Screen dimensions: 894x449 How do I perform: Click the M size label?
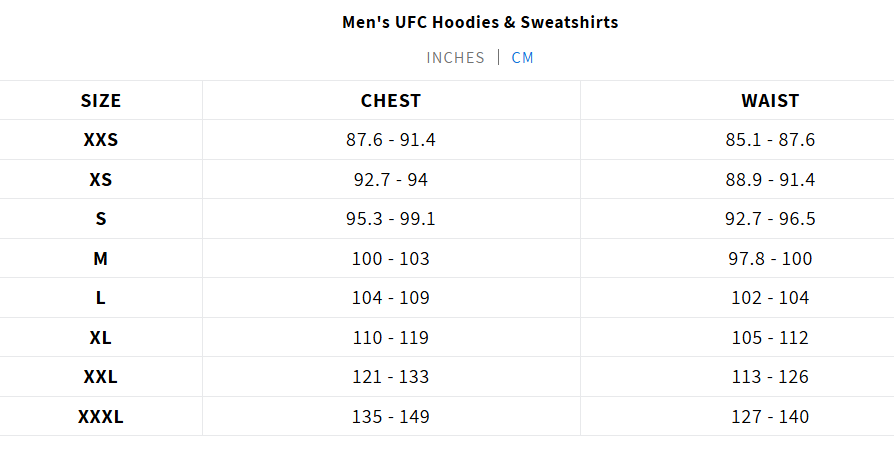point(101,259)
